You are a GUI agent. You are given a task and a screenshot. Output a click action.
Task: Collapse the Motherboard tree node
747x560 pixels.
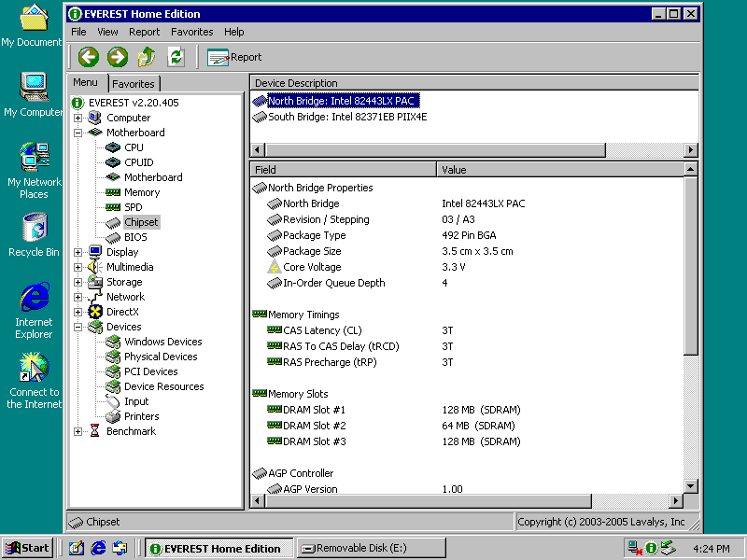pos(78,133)
